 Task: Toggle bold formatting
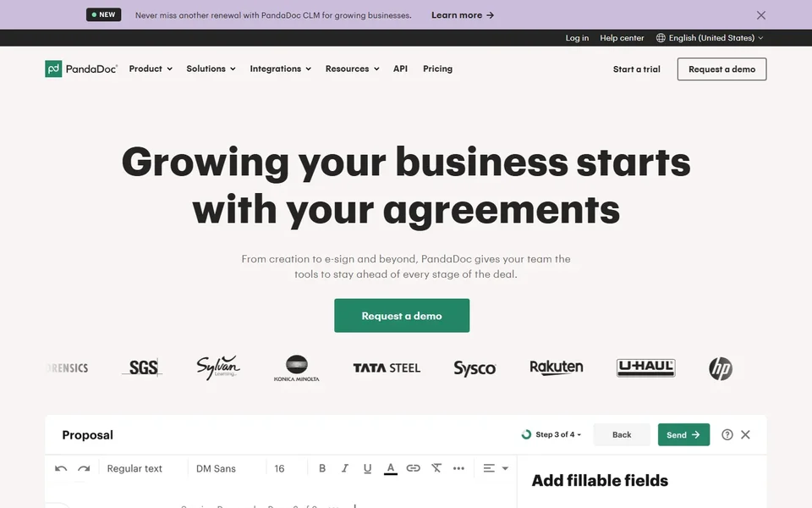click(x=322, y=468)
